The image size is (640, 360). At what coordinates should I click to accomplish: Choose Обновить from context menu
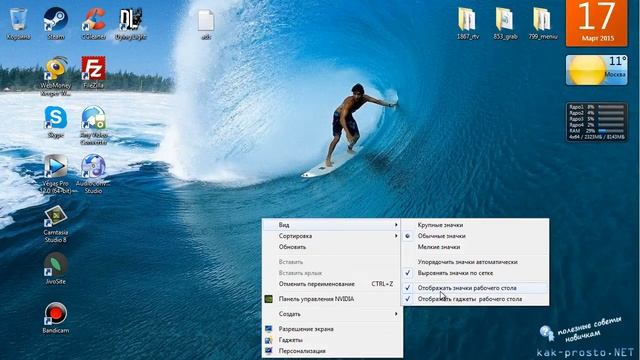click(332, 247)
